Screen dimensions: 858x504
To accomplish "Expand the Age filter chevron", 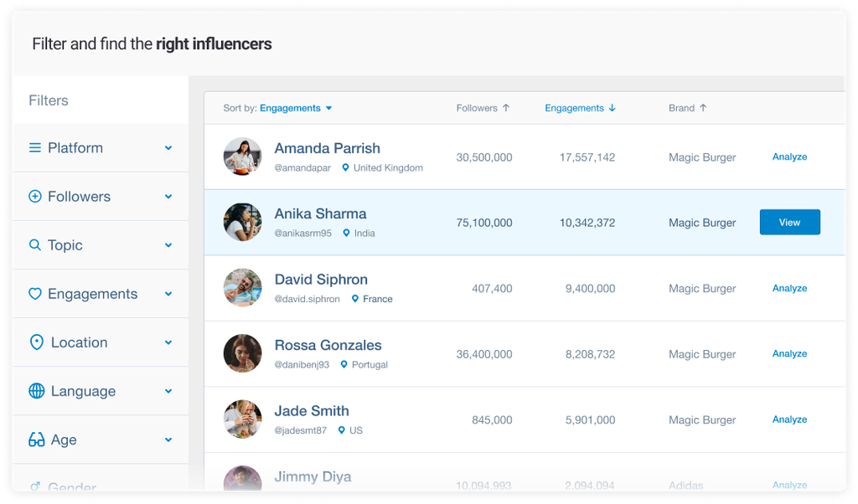I will click(x=168, y=440).
